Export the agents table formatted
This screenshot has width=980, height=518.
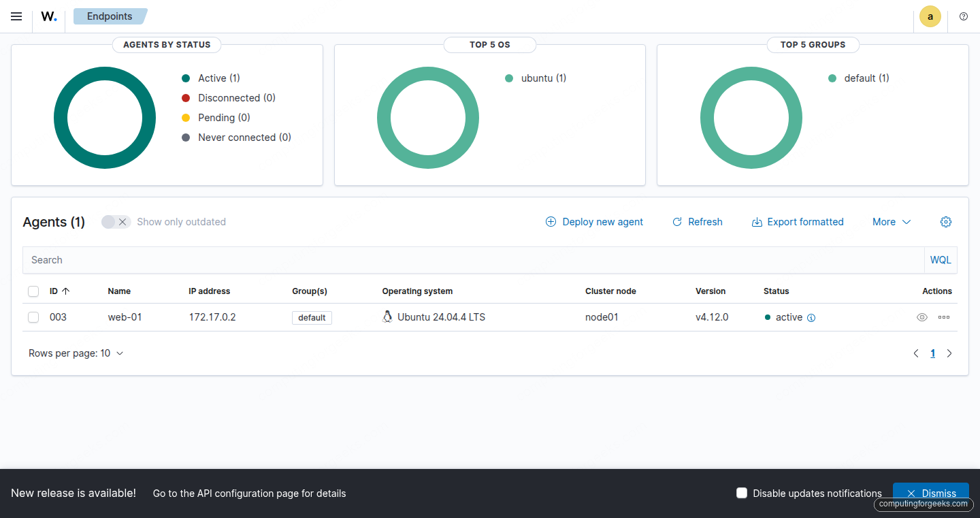click(797, 221)
